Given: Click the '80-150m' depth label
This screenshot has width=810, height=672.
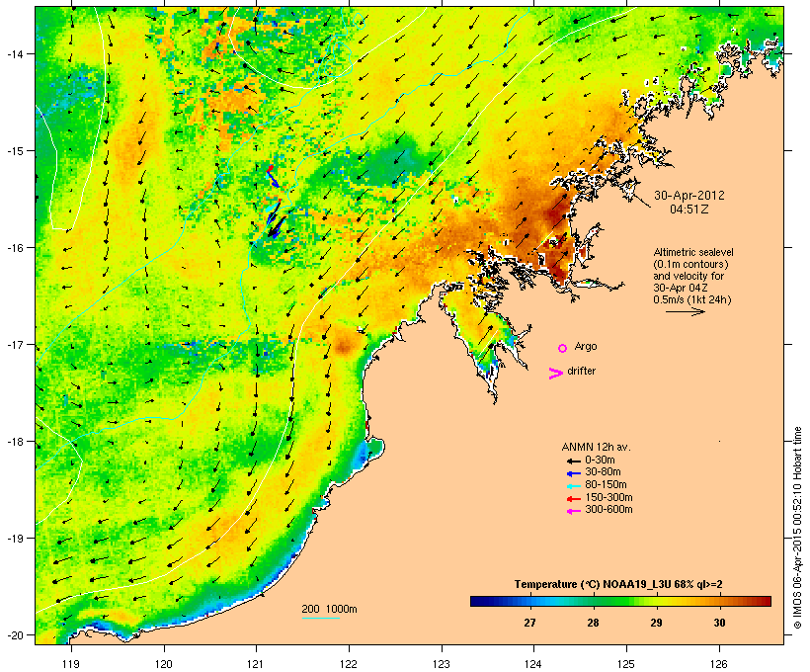Looking at the screenshot, I should click(x=606, y=485).
